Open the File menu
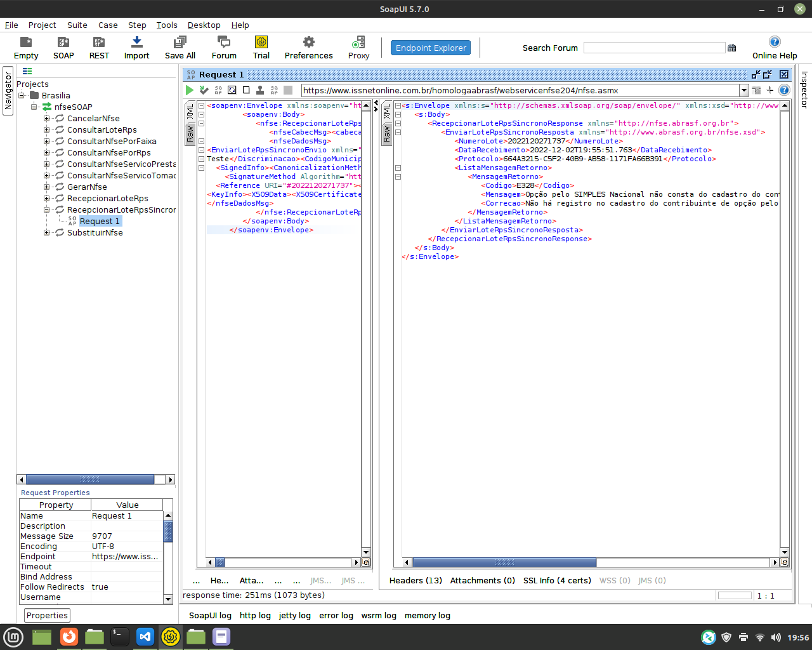 coord(11,25)
